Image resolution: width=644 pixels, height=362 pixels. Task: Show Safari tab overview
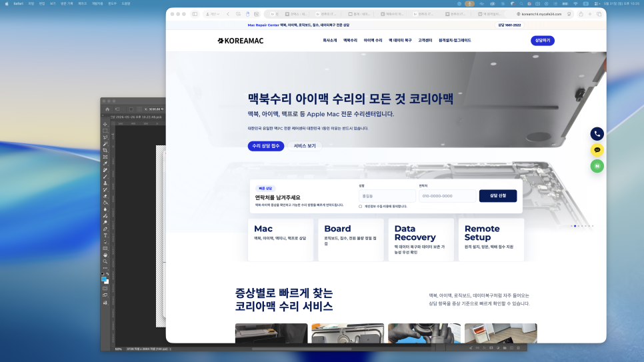[x=599, y=14]
